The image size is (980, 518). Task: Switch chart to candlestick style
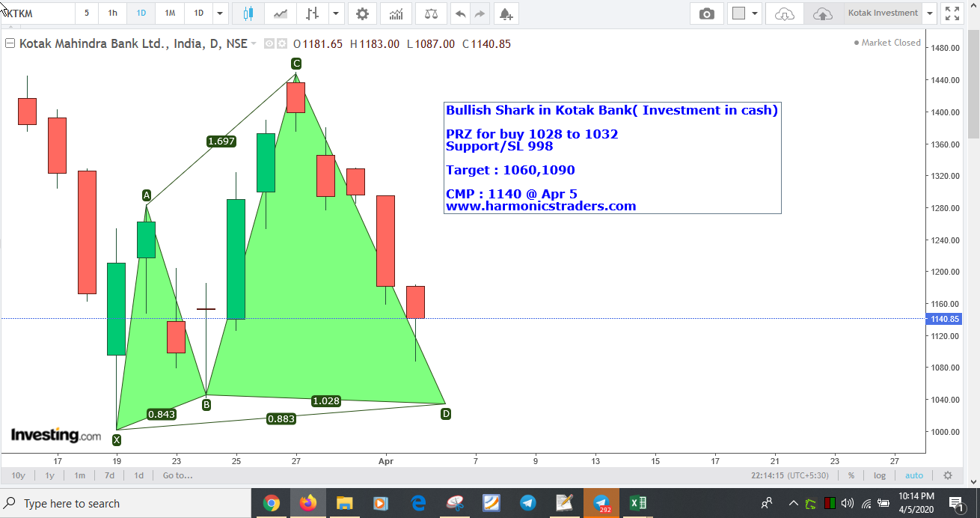point(248,13)
